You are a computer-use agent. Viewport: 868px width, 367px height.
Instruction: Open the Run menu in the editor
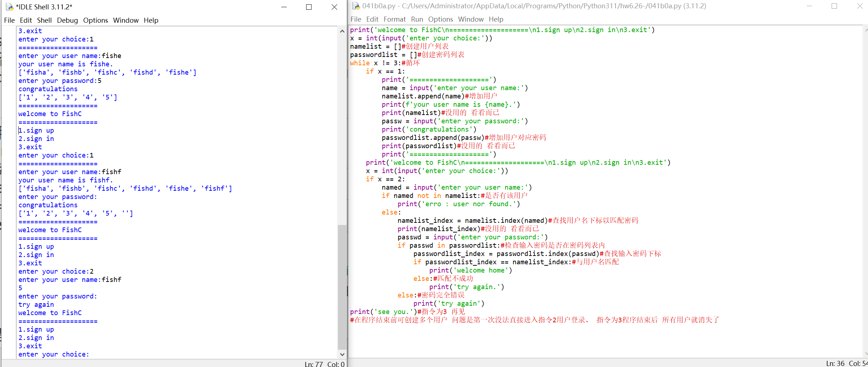417,19
